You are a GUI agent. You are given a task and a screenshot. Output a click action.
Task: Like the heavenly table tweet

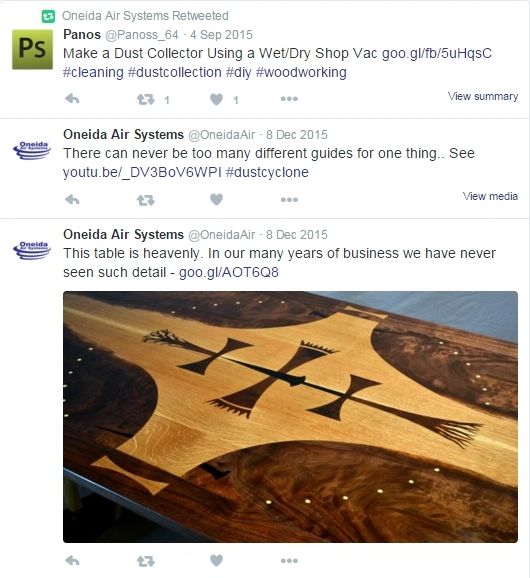pos(216,561)
